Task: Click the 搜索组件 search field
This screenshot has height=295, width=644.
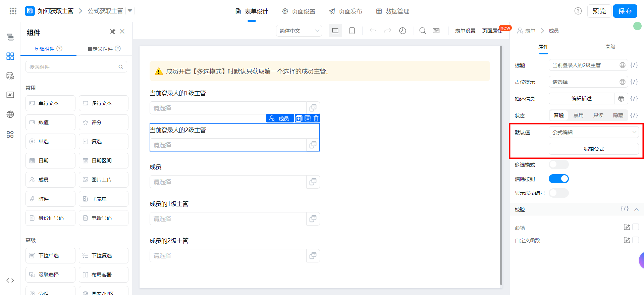Action: click(x=76, y=67)
